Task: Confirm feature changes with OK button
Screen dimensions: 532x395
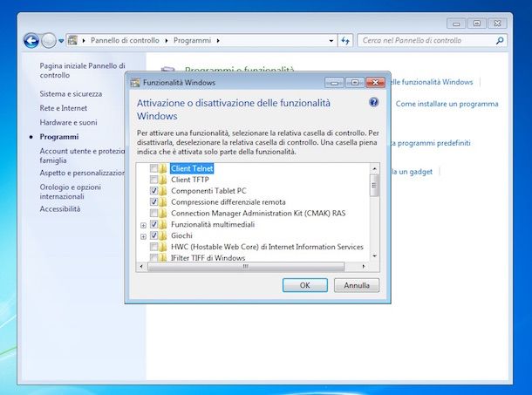Action: point(305,285)
